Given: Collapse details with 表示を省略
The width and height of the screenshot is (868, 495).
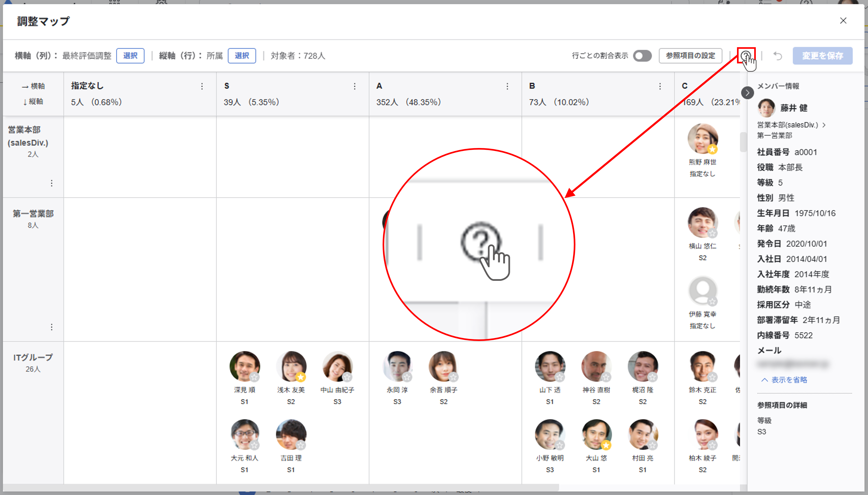Looking at the screenshot, I should pos(784,380).
